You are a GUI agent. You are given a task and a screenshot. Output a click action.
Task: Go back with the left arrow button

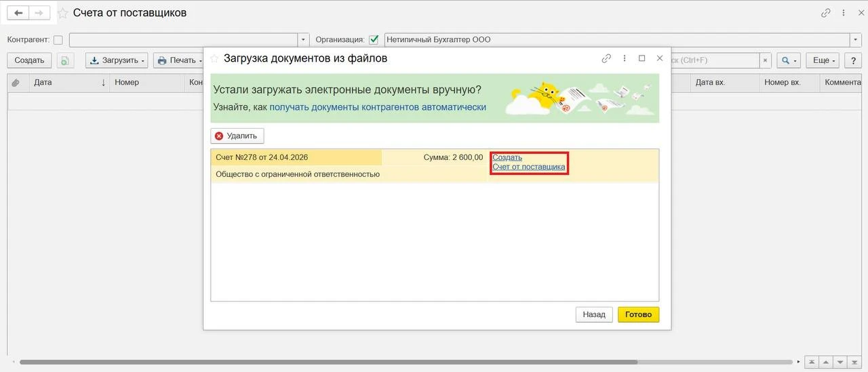tap(18, 13)
